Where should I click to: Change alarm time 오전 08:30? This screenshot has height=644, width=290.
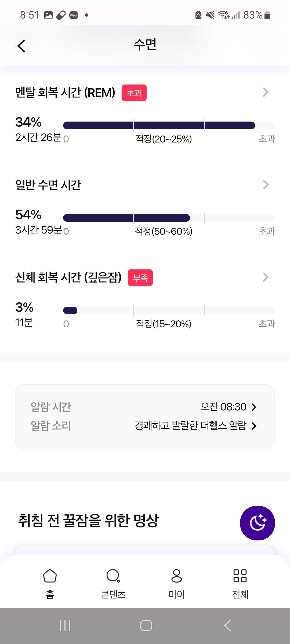click(x=229, y=407)
